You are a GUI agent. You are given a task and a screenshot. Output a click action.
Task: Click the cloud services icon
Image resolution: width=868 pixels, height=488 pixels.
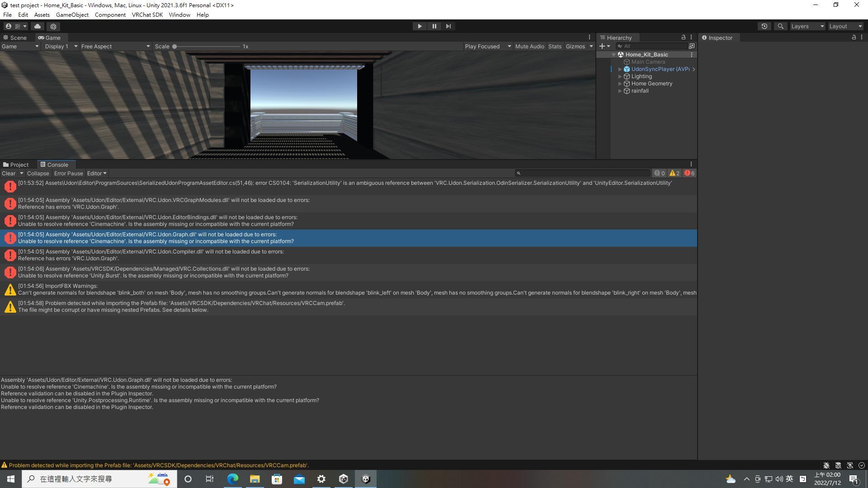coord(38,26)
